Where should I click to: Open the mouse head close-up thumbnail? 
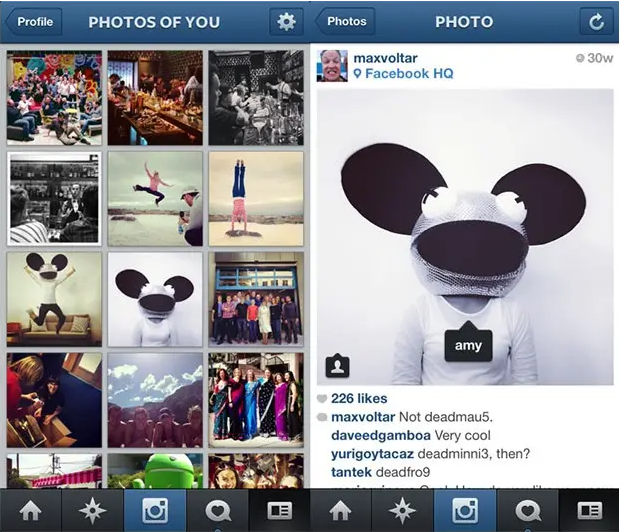point(155,299)
